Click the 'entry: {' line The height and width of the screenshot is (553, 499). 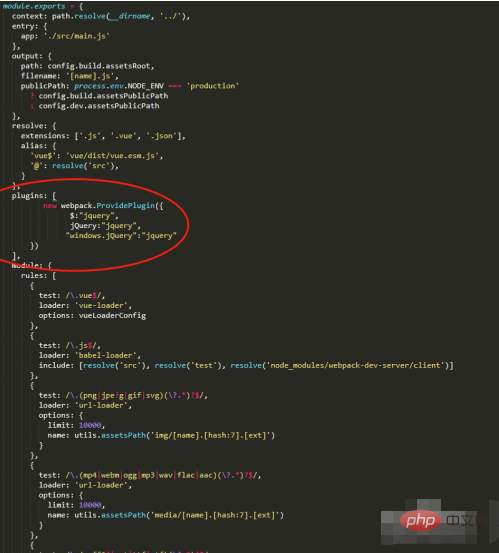(29, 26)
